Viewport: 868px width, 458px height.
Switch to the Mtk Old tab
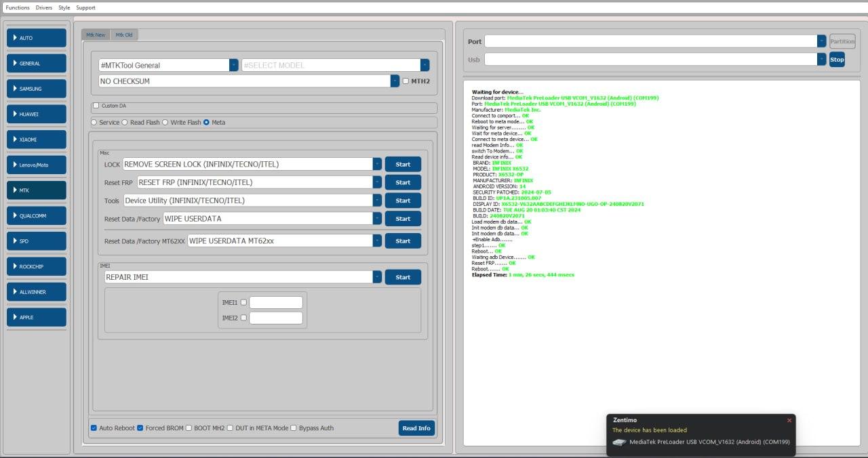tap(124, 35)
